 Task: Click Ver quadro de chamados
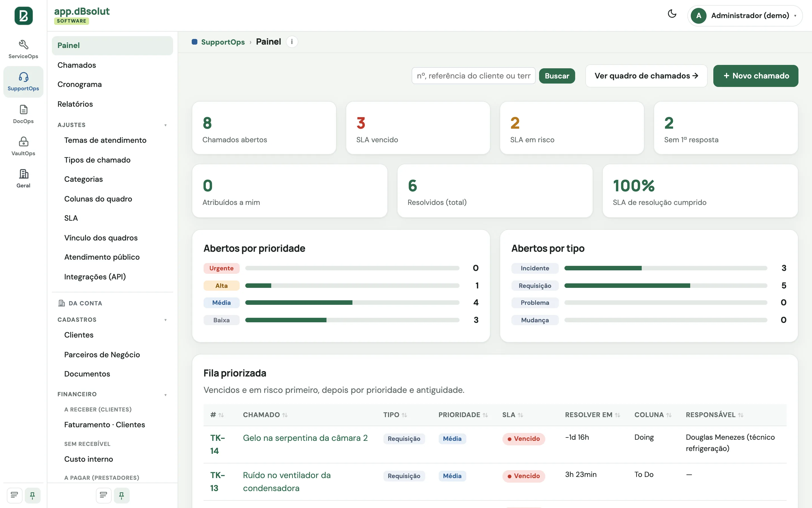click(646, 76)
